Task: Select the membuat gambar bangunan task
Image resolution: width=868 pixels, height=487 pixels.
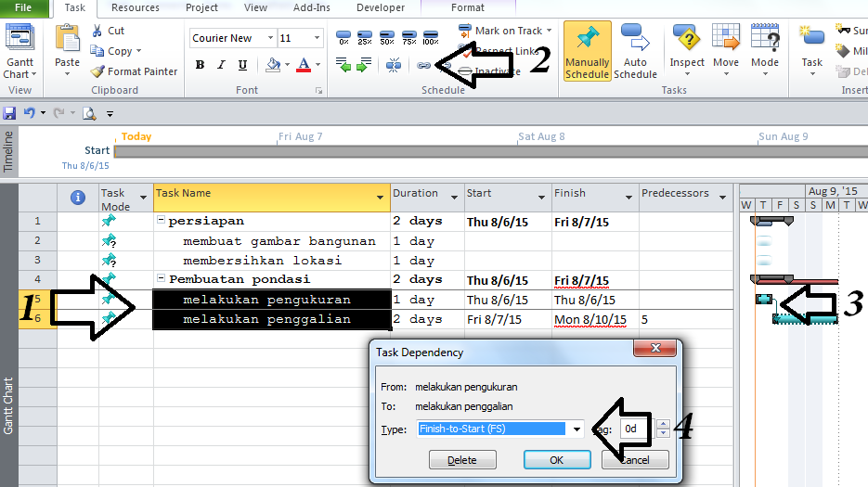Action: pos(279,241)
